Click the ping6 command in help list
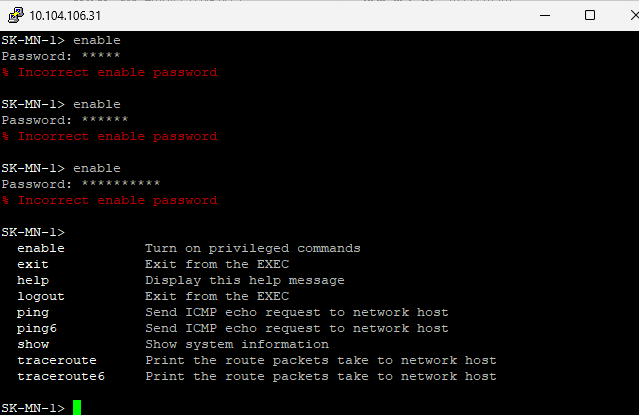 point(37,328)
